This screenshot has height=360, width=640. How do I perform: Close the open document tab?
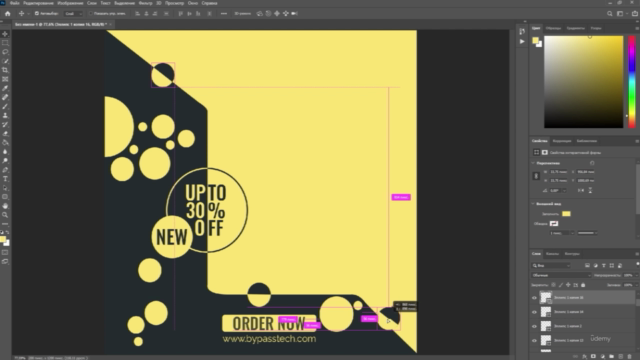point(110,24)
